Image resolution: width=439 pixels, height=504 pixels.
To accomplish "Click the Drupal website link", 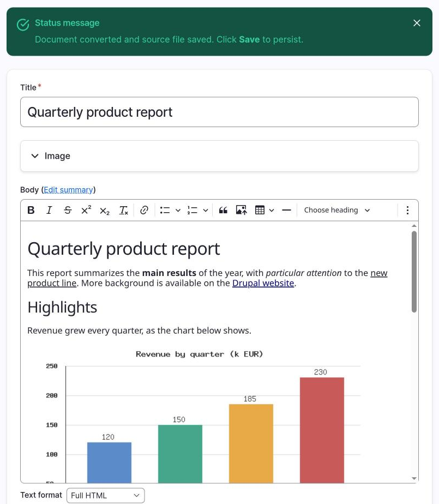I will click(263, 283).
